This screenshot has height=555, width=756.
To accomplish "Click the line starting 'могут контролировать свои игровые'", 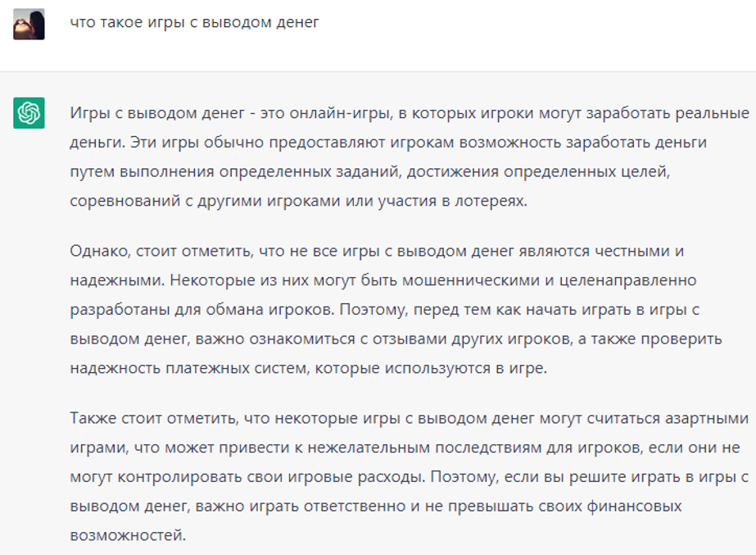I will pyautogui.click(x=410, y=477).
